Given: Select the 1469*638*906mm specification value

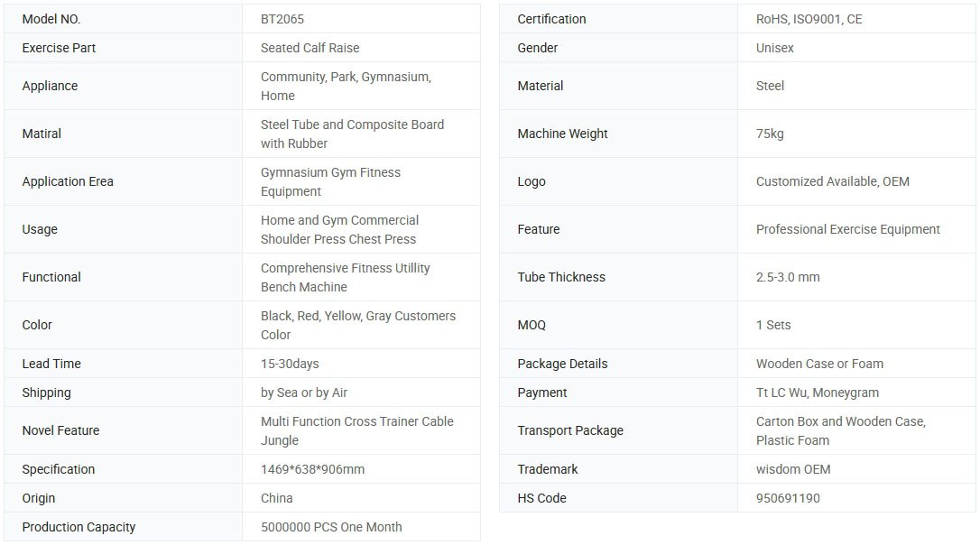Looking at the screenshot, I should coord(312,469).
